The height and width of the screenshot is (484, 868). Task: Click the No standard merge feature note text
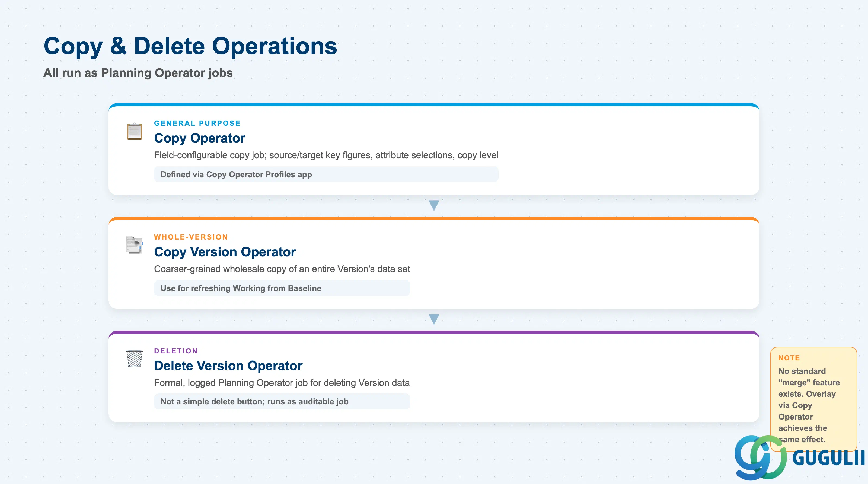(x=809, y=405)
